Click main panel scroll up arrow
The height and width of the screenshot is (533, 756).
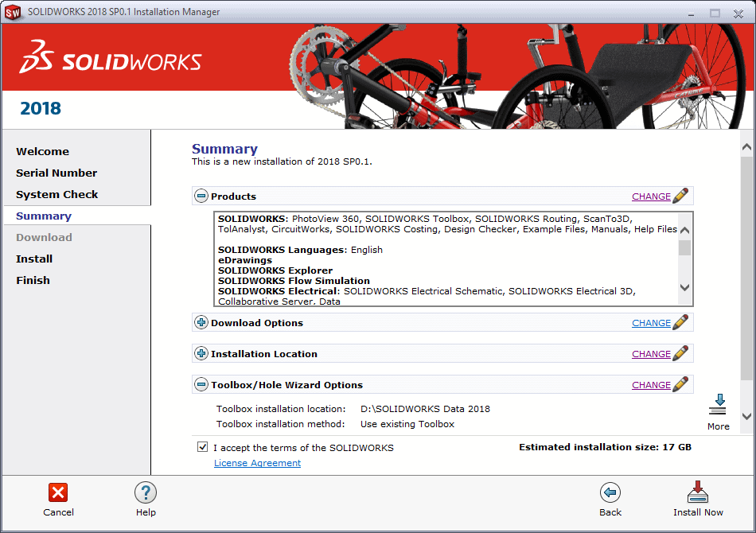pyautogui.click(x=746, y=147)
